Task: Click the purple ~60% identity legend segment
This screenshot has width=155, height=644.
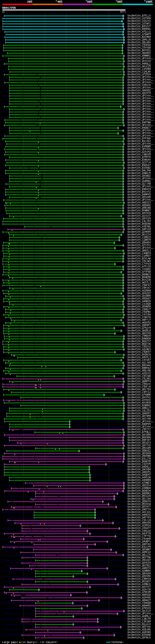Action: pyautogui.click(x=78, y=4)
